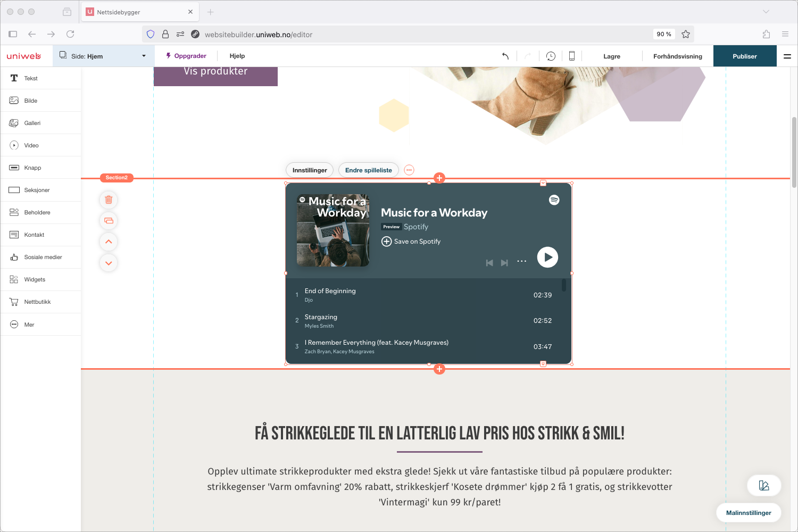Select the Bilde element in sidebar
This screenshot has height=532, width=798.
tap(40, 101)
